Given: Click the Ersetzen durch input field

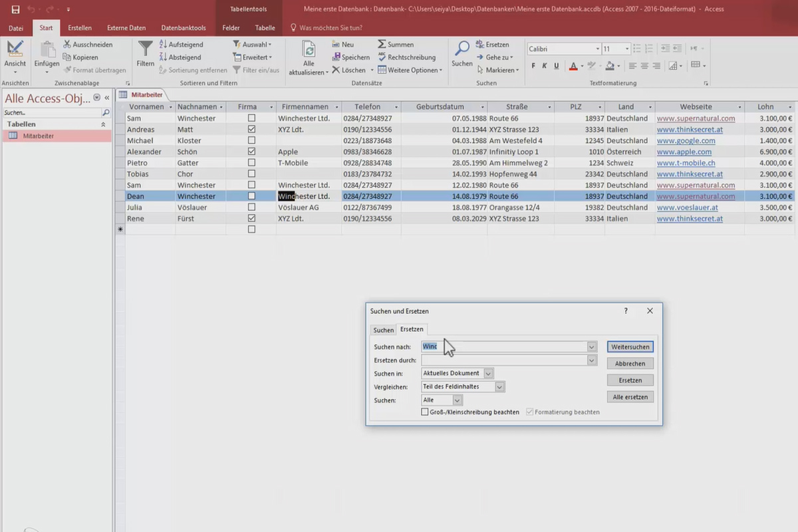Looking at the screenshot, I should pyautogui.click(x=503, y=360).
